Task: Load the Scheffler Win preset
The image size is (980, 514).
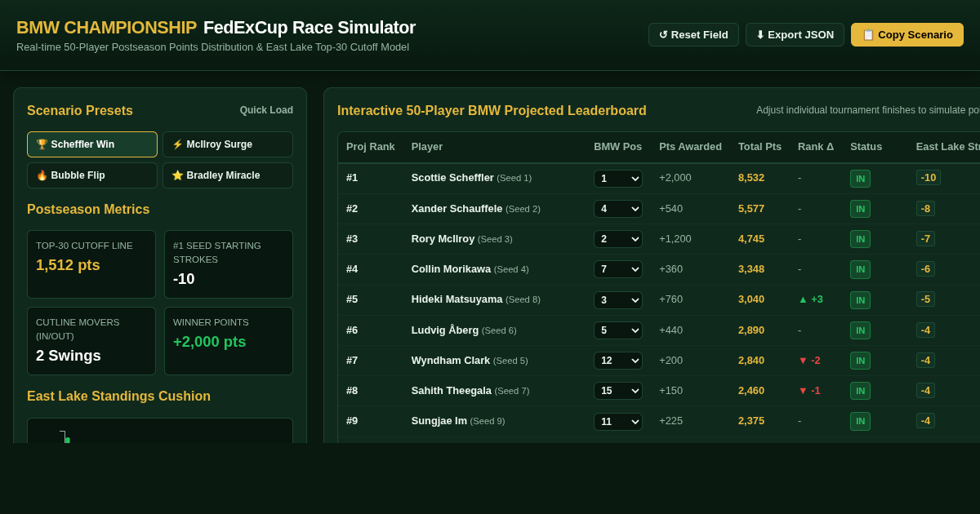Action: [92, 144]
